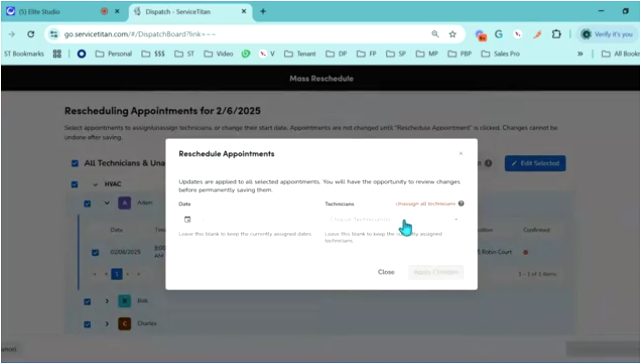Viewport: 641px width, 364px height.
Task: Open the MP bookmarks folder
Action: 428,54
